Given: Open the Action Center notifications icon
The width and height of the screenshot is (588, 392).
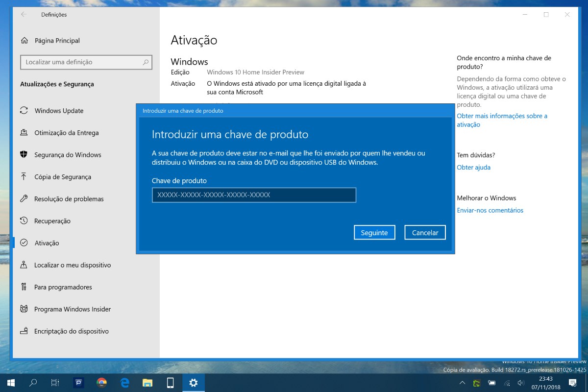Looking at the screenshot, I should 572,383.
